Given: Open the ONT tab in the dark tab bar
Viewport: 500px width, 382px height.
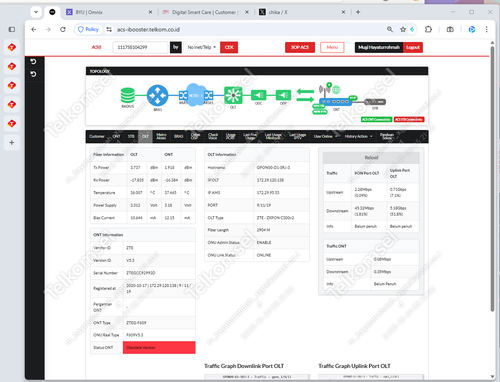Looking at the screenshot, I should [x=116, y=136].
